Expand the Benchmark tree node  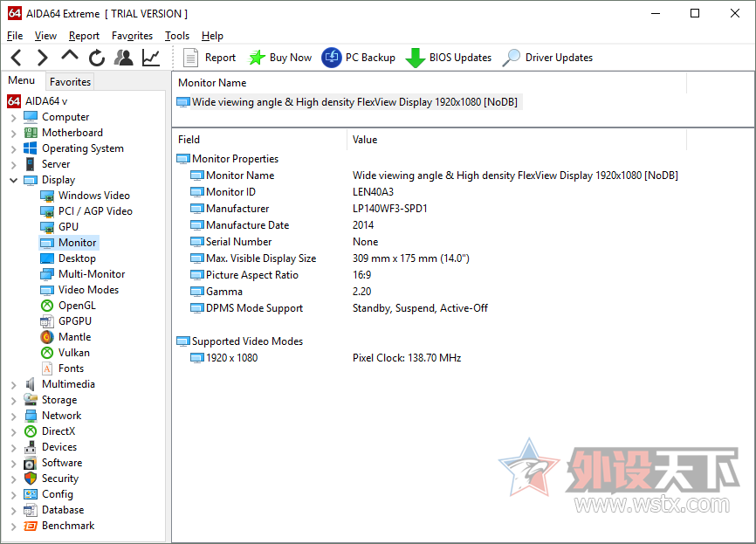point(13,527)
